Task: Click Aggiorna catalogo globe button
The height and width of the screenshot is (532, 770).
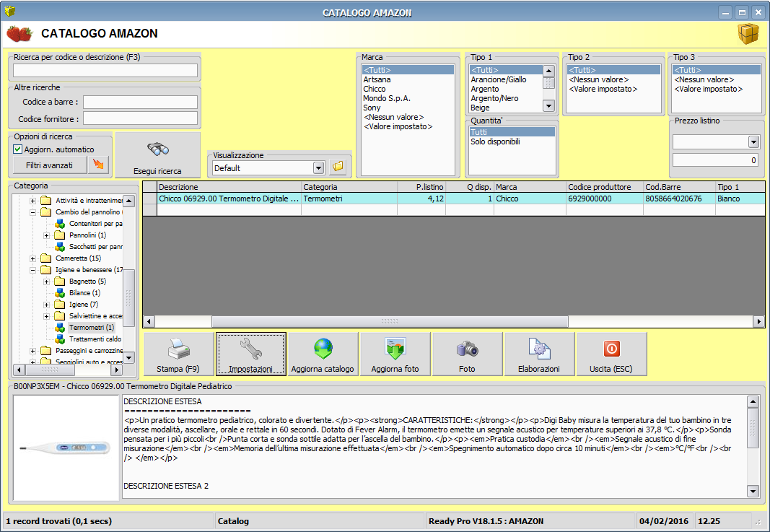Action: click(x=323, y=354)
